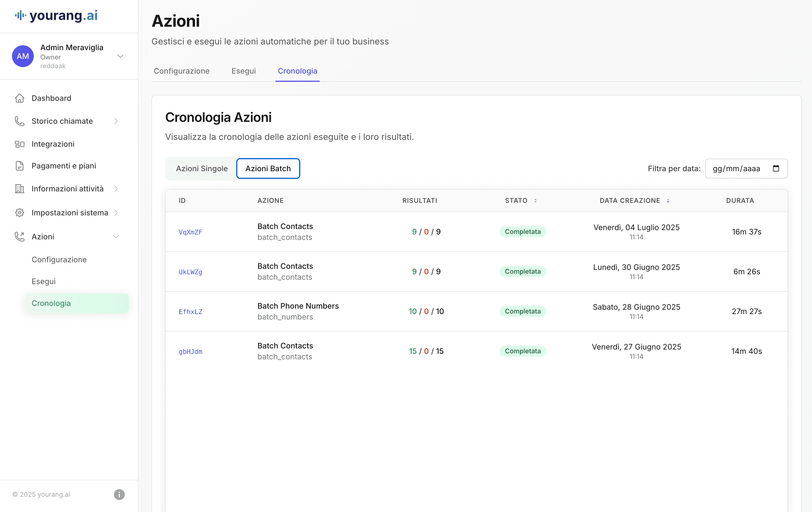This screenshot has height=512, width=812.
Task: Open batch action ID EfhxLZ
Action: [190, 312]
